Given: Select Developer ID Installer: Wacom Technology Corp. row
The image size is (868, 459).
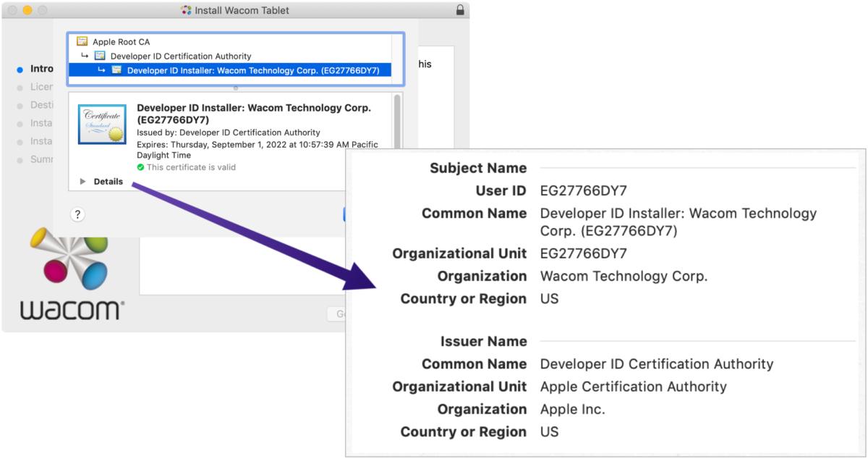Looking at the screenshot, I should (229, 70).
